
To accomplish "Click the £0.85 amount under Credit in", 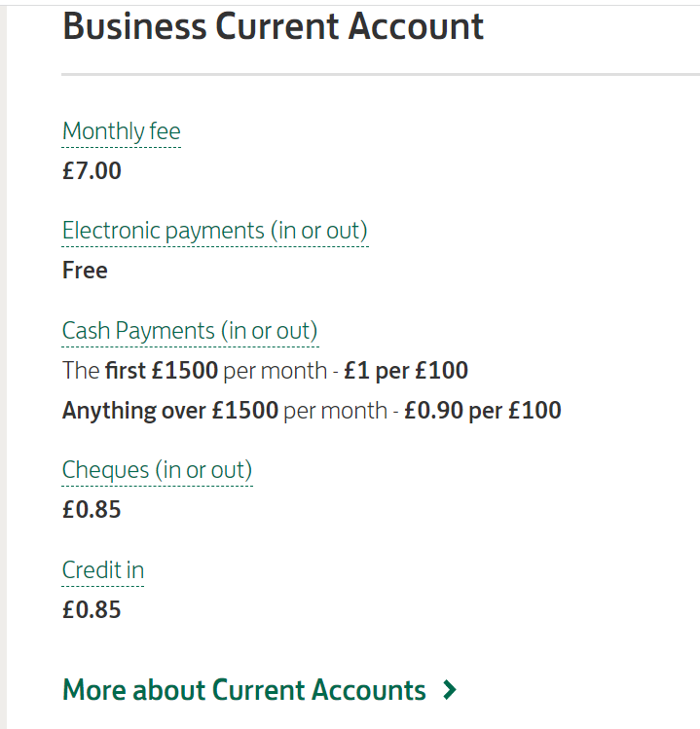I will click(92, 610).
